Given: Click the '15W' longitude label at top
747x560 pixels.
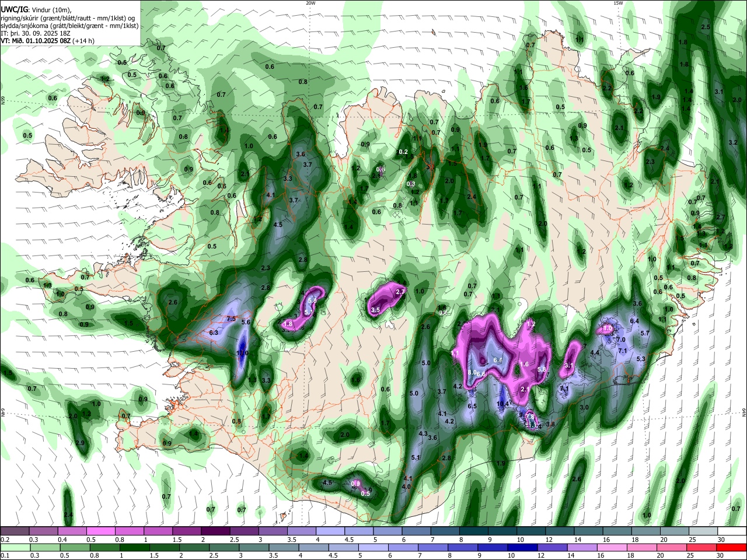Looking at the screenshot, I should coord(618,3).
